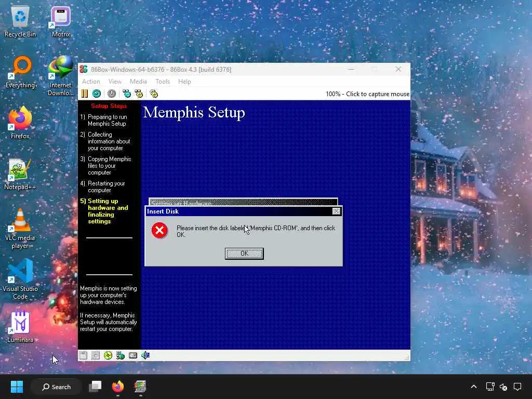Click the hard reset toolbar icon

click(x=97, y=94)
